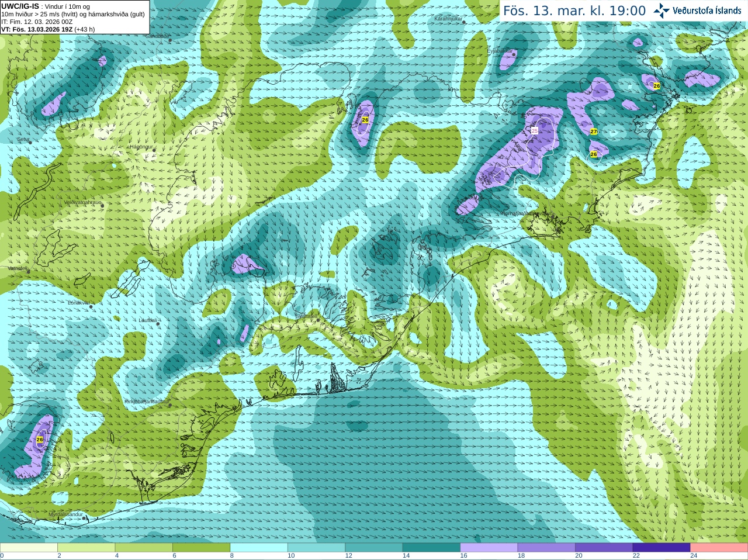This screenshot has width=748, height=560.
Task: Click the legend scale value 24
Action: (x=694, y=556)
